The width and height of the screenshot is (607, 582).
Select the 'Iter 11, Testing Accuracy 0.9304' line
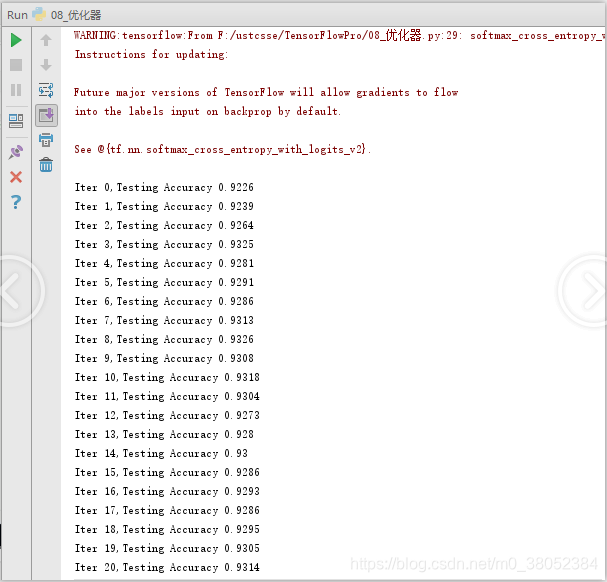click(167, 396)
